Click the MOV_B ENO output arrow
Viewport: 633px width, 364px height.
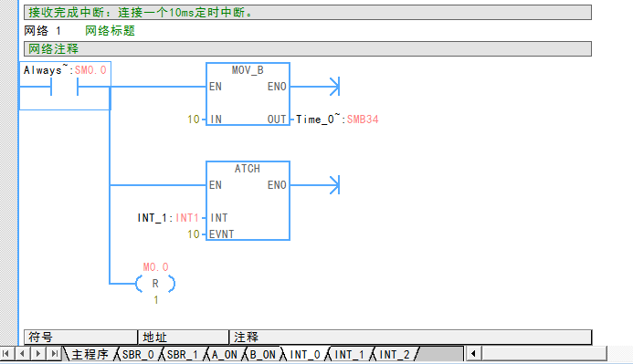(x=334, y=87)
